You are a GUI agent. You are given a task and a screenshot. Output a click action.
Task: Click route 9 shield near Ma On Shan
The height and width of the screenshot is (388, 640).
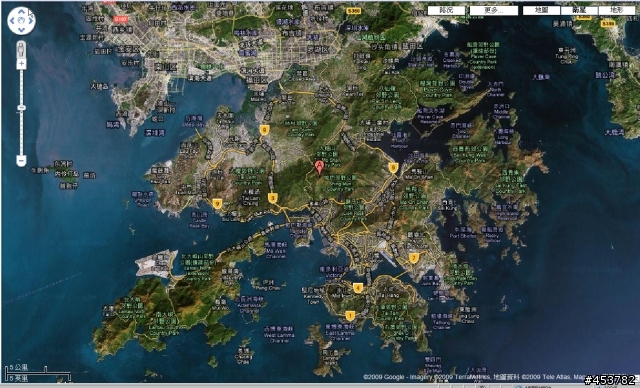(393, 167)
